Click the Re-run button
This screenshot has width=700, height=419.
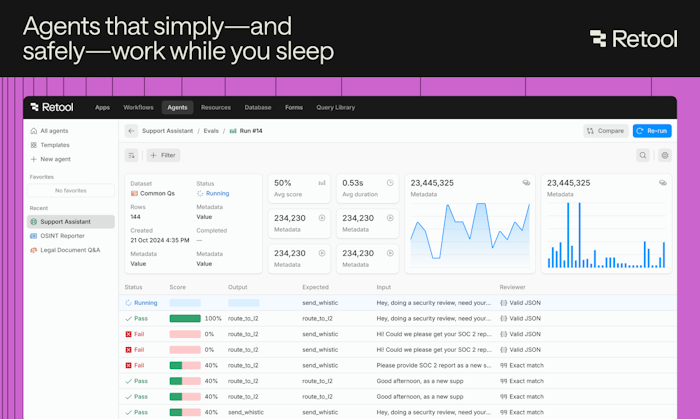652,131
